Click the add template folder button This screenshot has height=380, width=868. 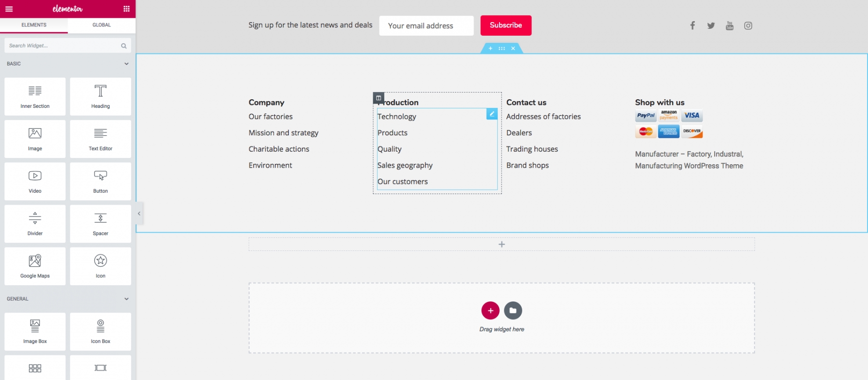tap(513, 311)
